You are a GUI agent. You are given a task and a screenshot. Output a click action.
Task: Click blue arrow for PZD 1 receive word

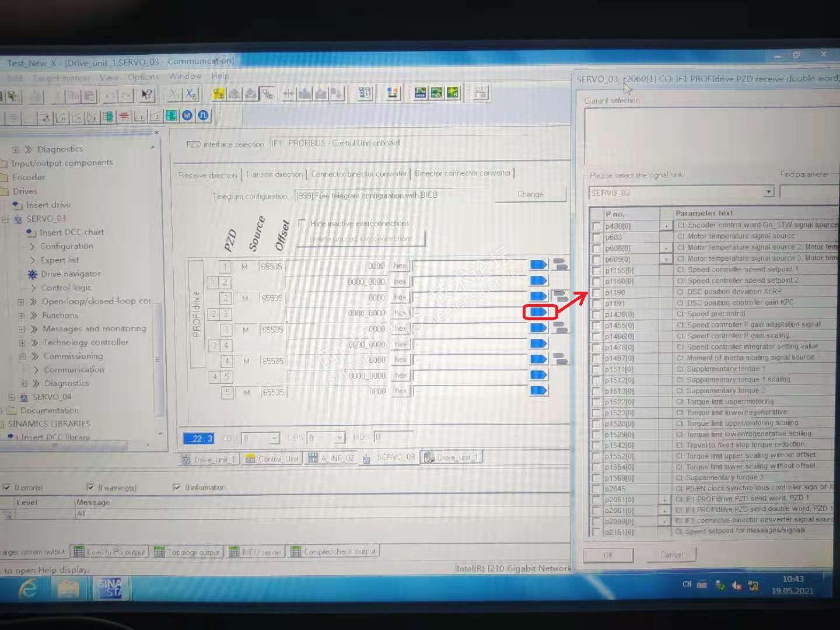538,265
